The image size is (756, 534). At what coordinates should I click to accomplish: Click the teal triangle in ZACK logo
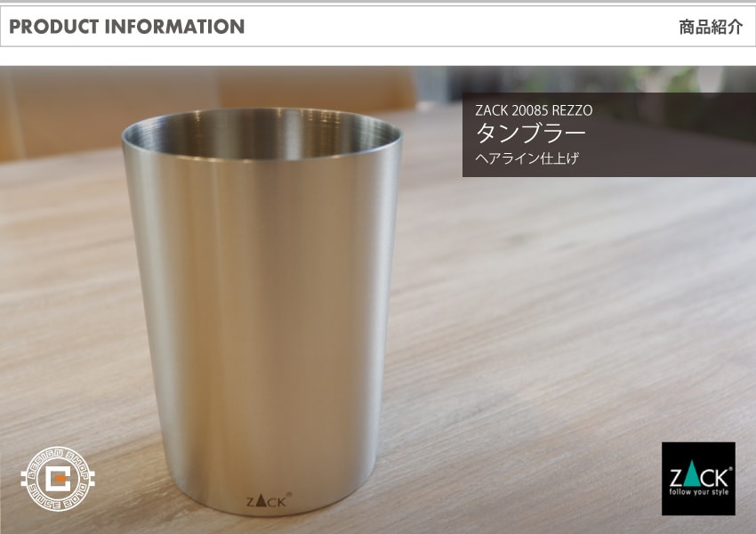pyautogui.click(x=692, y=473)
